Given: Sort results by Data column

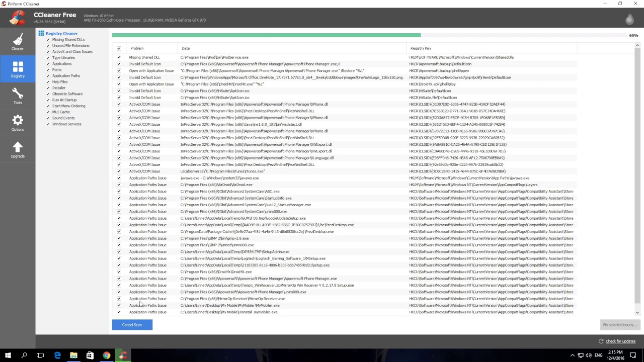Looking at the screenshot, I should click(x=291, y=48).
